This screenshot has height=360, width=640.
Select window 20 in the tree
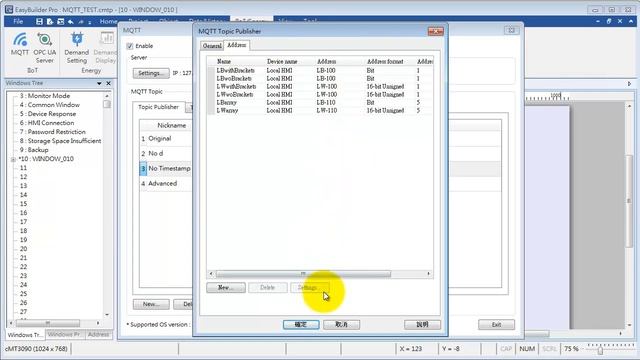23,249
